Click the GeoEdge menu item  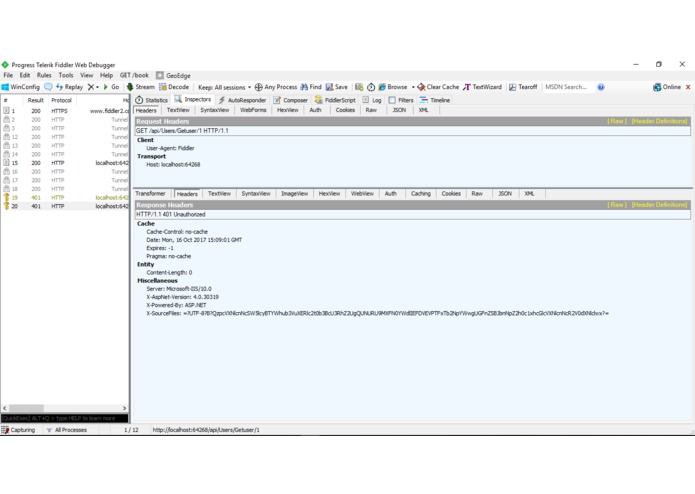pyautogui.click(x=173, y=75)
